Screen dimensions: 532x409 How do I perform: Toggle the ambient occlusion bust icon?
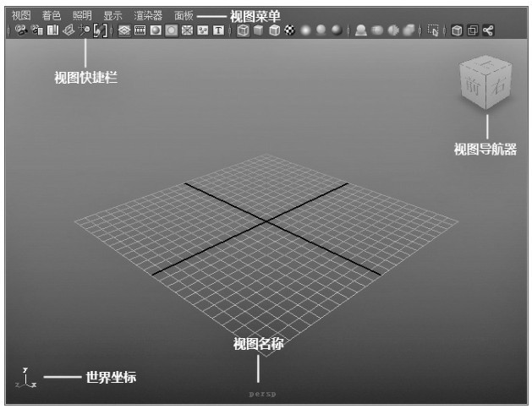(x=360, y=30)
